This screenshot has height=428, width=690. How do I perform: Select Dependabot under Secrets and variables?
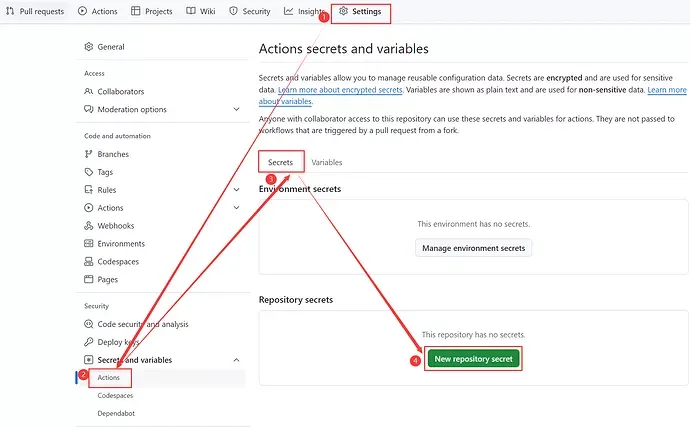(x=115, y=413)
